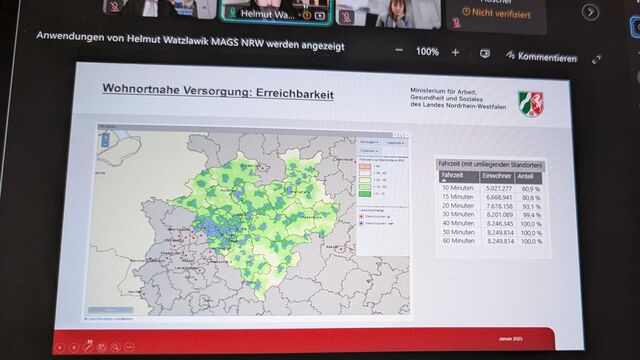Expand the Optionen dropdown in map panel
This screenshot has width=640, height=360.
click(369, 151)
